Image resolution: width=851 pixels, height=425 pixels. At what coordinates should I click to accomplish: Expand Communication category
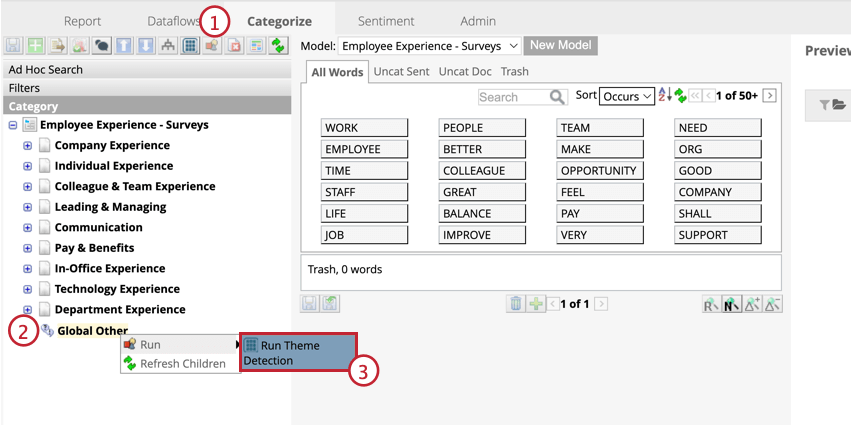(27, 227)
